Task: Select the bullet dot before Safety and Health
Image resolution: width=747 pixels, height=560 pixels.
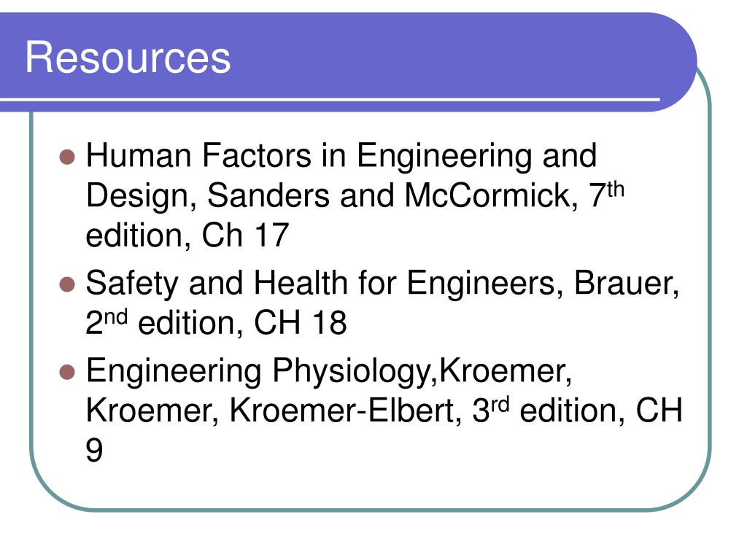Action: [x=68, y=284]
